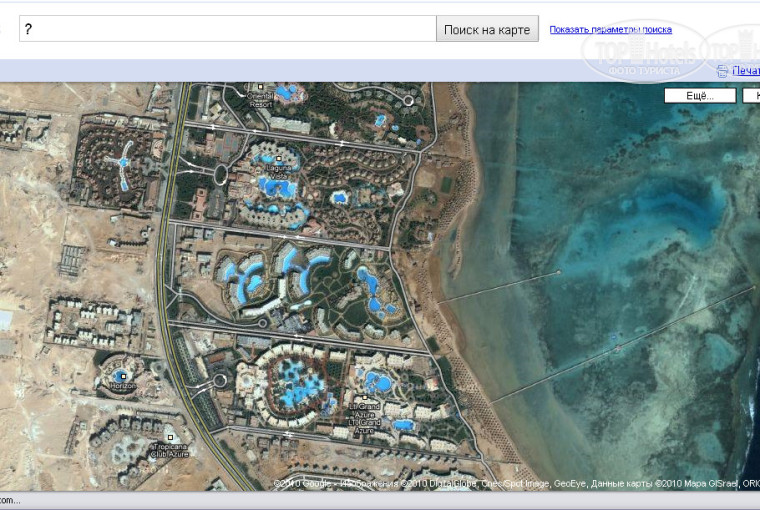Click the Horizon hotel marker
The height and width of the screenshot is (510, 760).
click(121, 376)
